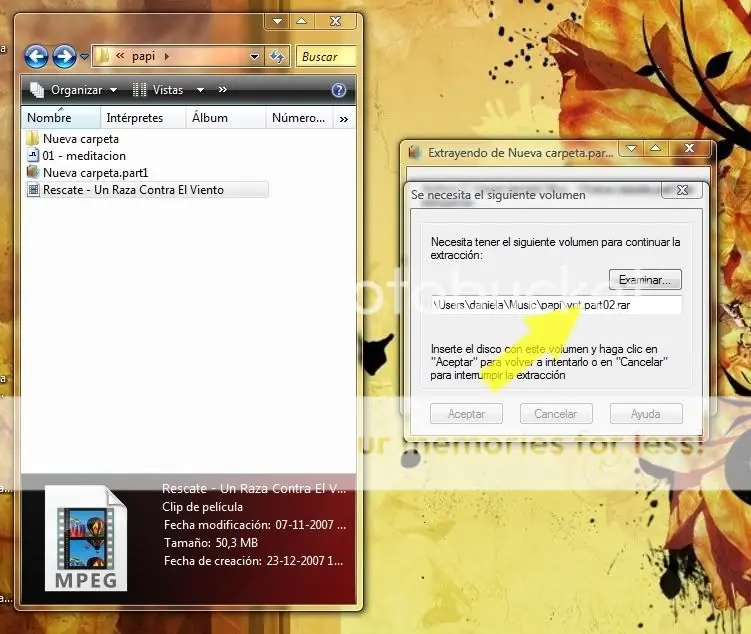Close the Extrayendo window
The image size is (751, 634).
click(689, 148)
